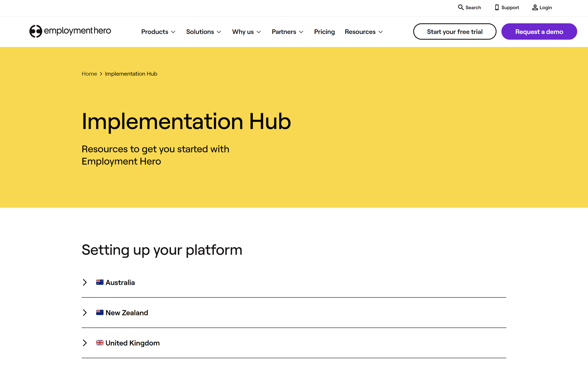Click the Implementation Hub main heading
Image resolution: width=588 pixels, height=368 pixels.
click(186, 121)
